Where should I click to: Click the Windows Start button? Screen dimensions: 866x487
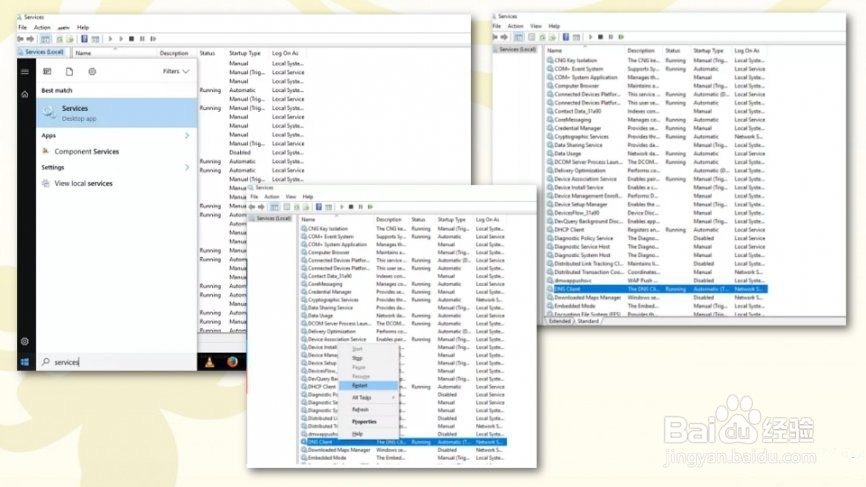pyautogui.click(x=25, y=362)
